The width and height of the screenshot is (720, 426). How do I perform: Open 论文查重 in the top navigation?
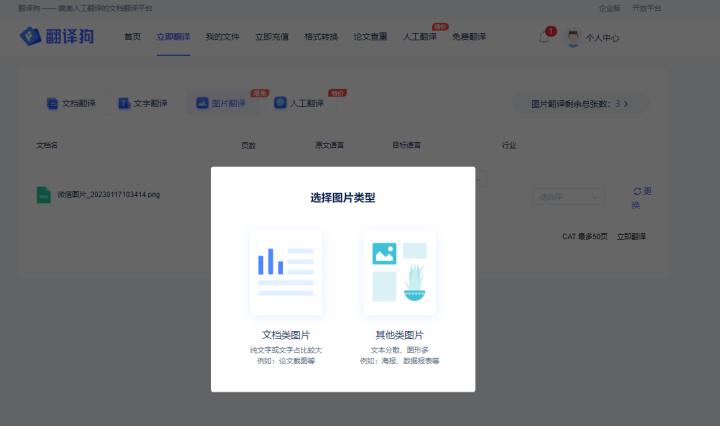click(x=370, y=36)
